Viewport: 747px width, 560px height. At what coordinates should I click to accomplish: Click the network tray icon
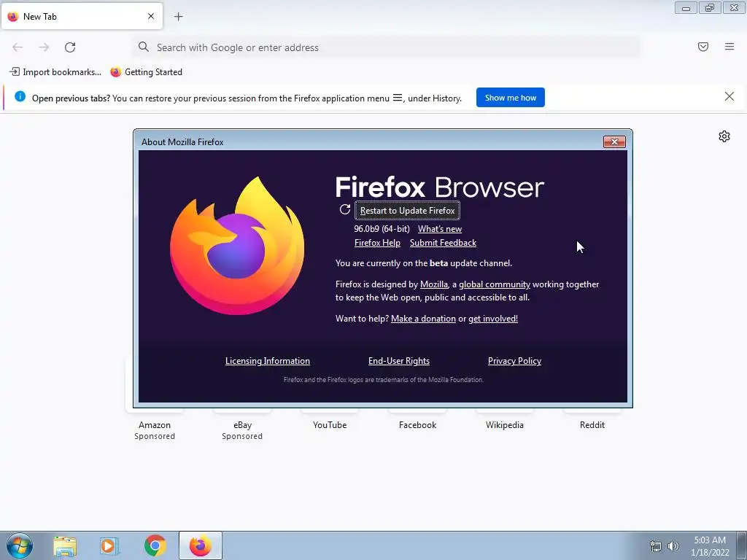tap(656, 546)
